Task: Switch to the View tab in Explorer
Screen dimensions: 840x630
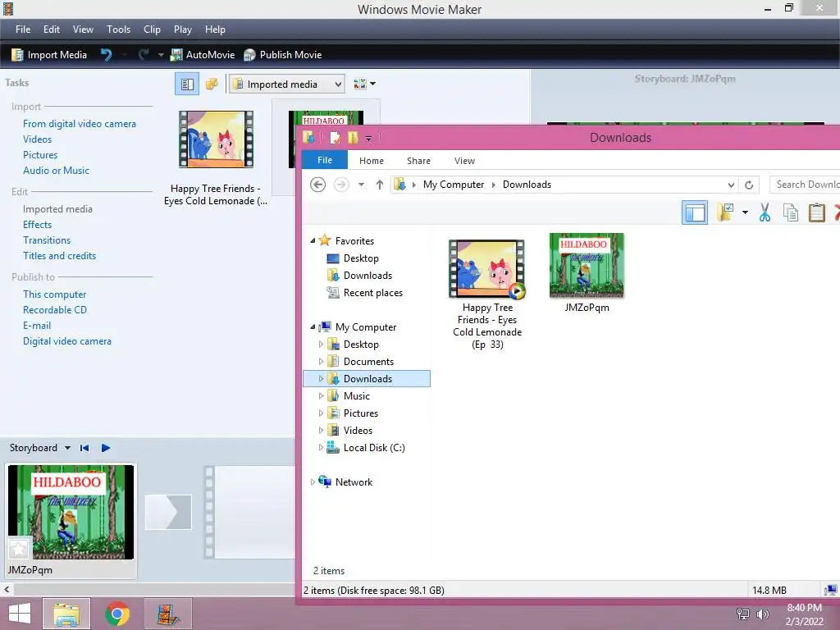Action: tap(464, 161)
